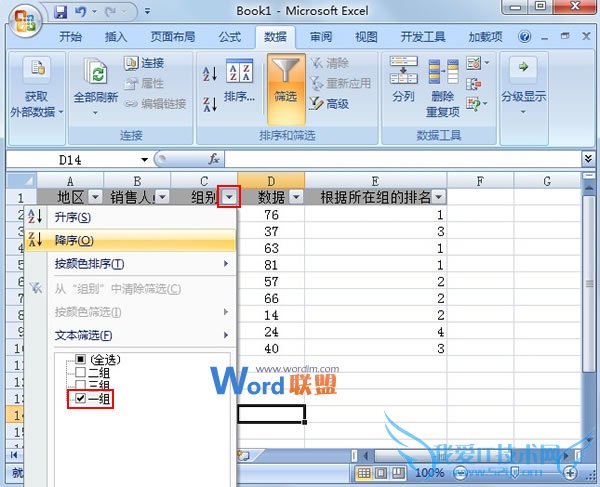Screen dimensions: 600x487
Task: Undo the last action
Action: point(81,12)
